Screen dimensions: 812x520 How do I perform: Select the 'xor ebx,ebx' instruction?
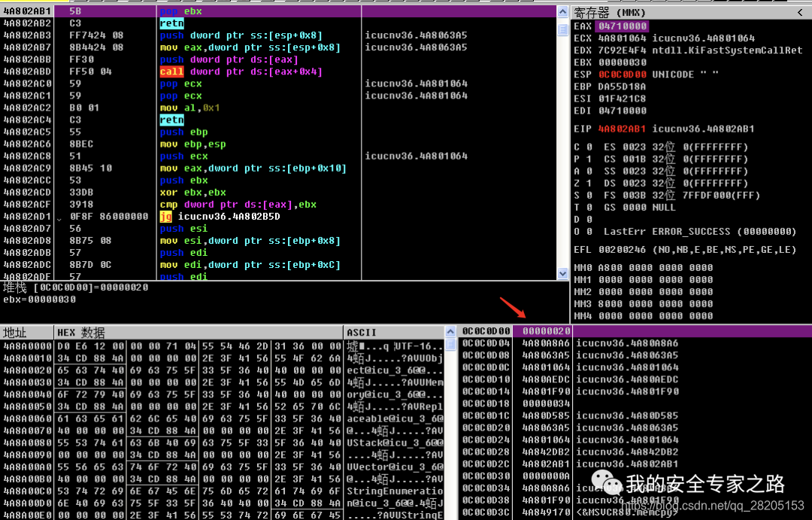point(192,193)
